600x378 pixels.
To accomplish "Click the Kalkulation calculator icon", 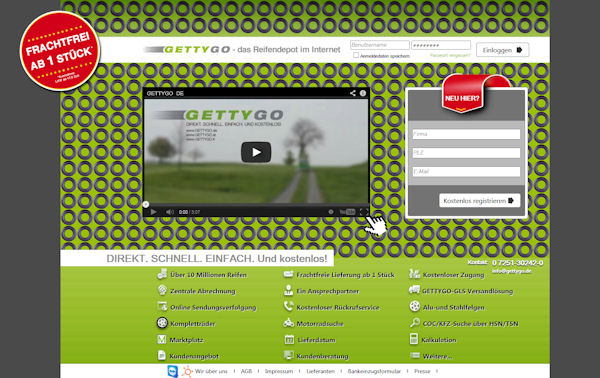I will [414, 339].
